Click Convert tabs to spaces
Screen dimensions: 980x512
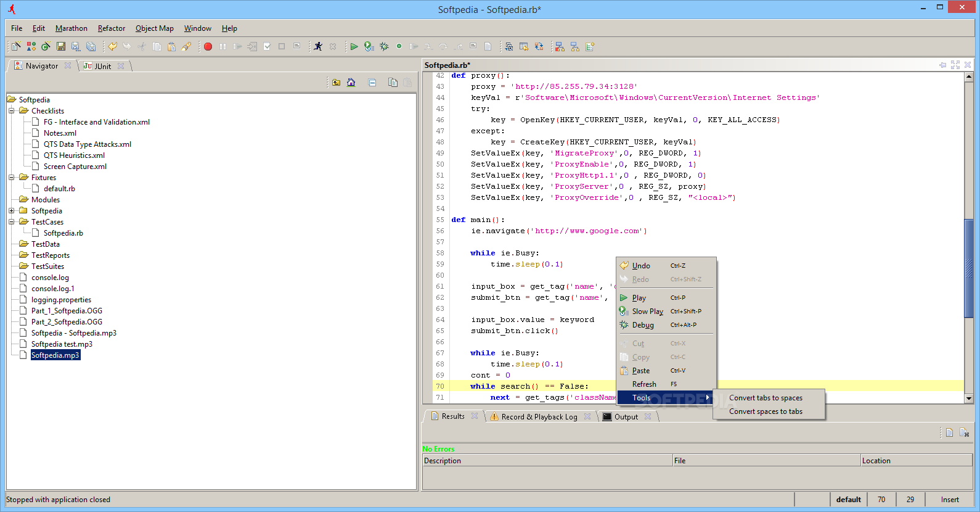(769, 398)
